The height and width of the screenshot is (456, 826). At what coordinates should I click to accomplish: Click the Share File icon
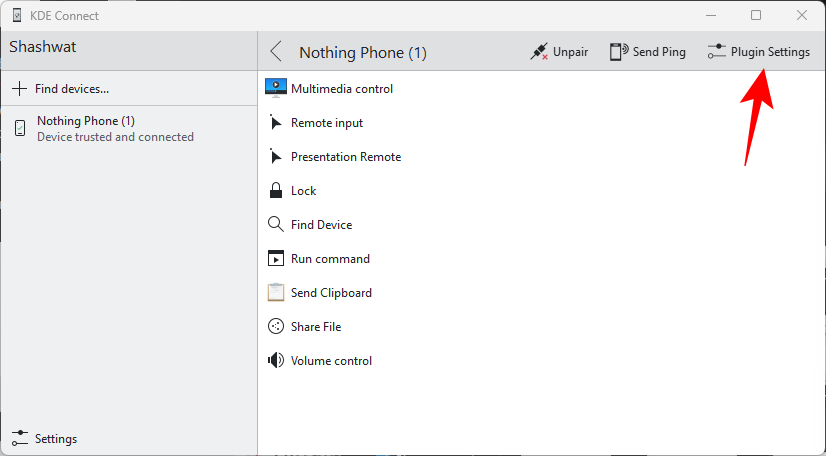pyautogui.click(x=276, y=327)
